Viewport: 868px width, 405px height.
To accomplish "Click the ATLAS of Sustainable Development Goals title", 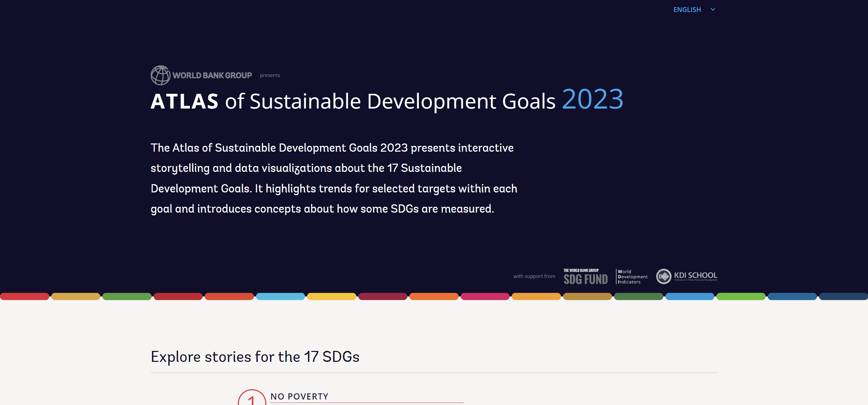I will [x=387, y=101].
